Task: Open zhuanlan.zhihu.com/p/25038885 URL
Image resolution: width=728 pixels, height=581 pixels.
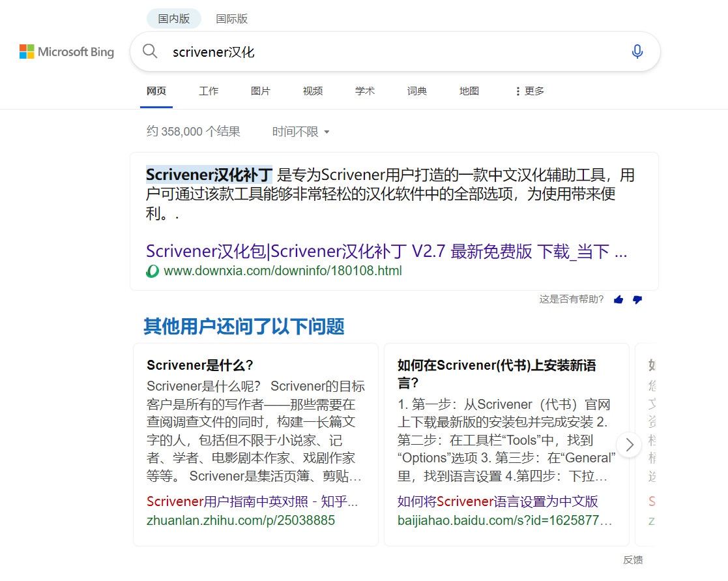Action: pyautogui.click(x=240, y=520)
